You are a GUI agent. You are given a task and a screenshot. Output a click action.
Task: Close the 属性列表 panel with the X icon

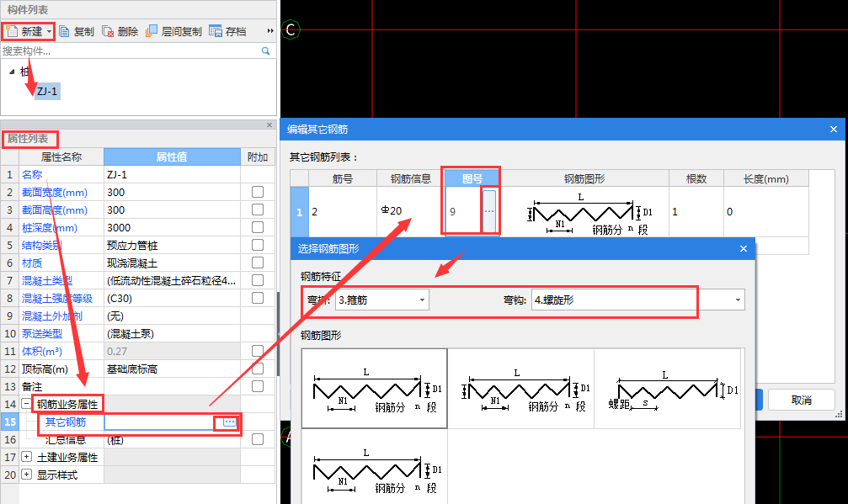tap(269, 125)
